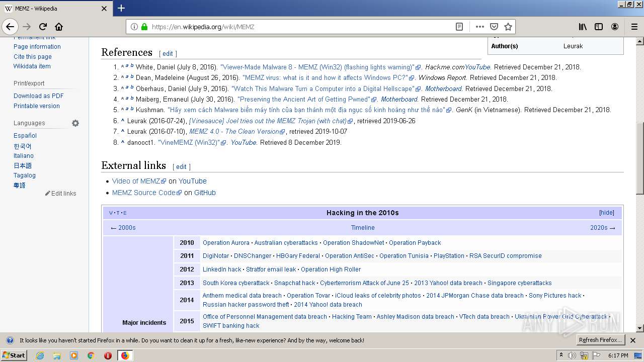
Task: Click the forward navigation arrow
Action: point(27,27)
